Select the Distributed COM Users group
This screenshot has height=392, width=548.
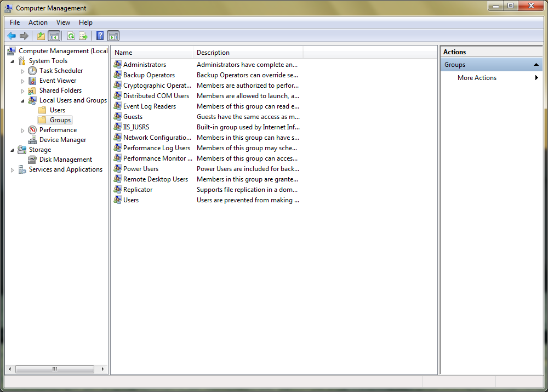[156, 96]
